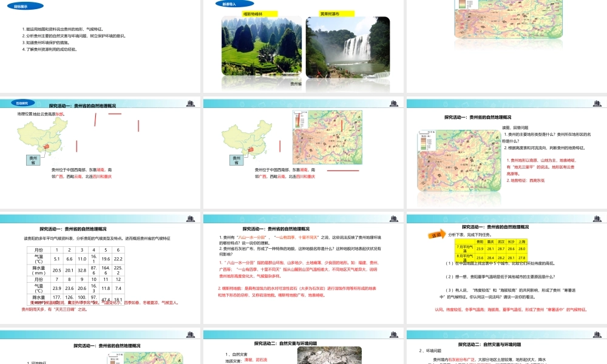Click the temperature cell 22.2
The width and height of the screenshot is (607, 364).
tap(118, 259)
